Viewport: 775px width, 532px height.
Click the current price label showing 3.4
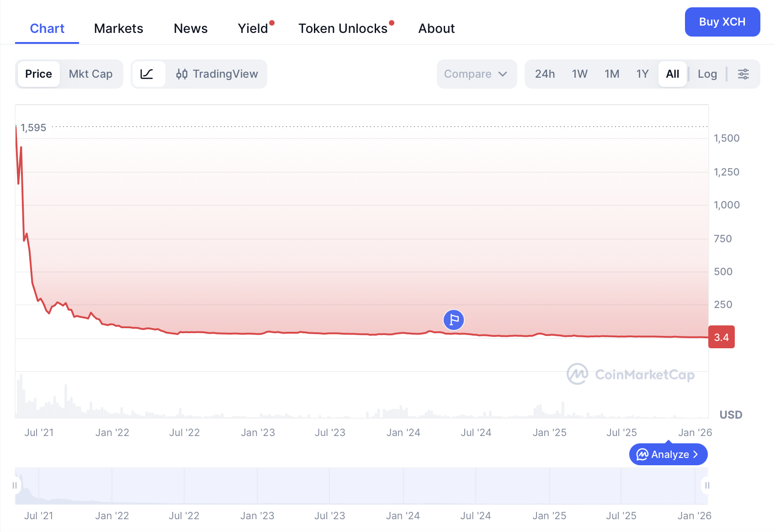coord(722,337)
